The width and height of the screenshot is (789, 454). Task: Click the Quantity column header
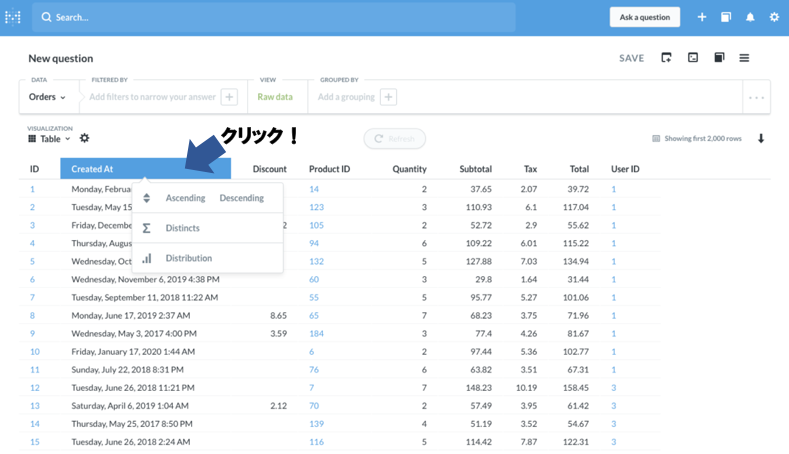pos(409,169)
